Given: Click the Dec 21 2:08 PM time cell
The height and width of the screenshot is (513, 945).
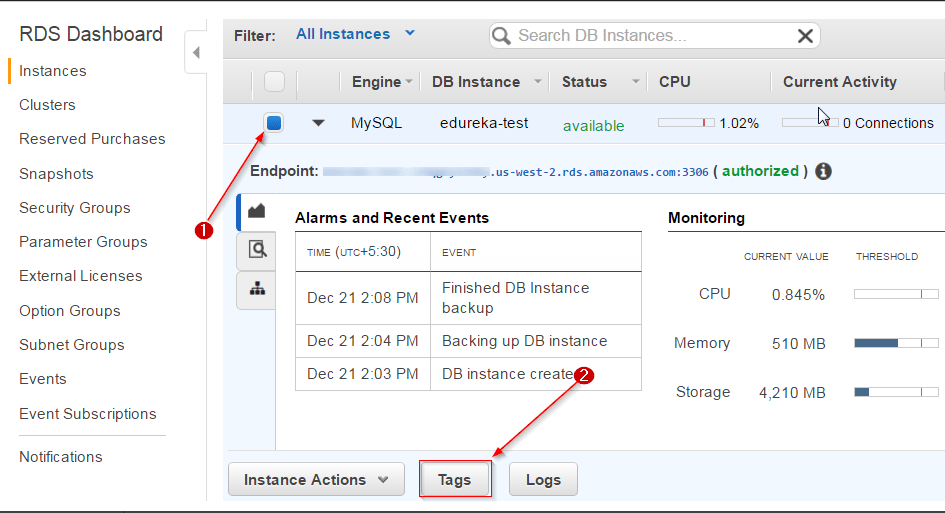Looking at the screenshot, I should click(x=362, y=298).
